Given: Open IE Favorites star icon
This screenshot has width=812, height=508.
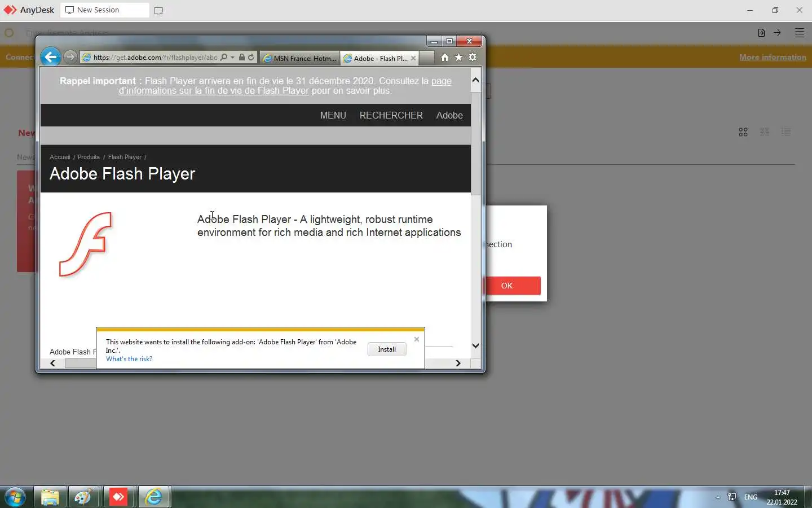Looking at the screenshot, I should pyautogui.click(x=459, y=58).
